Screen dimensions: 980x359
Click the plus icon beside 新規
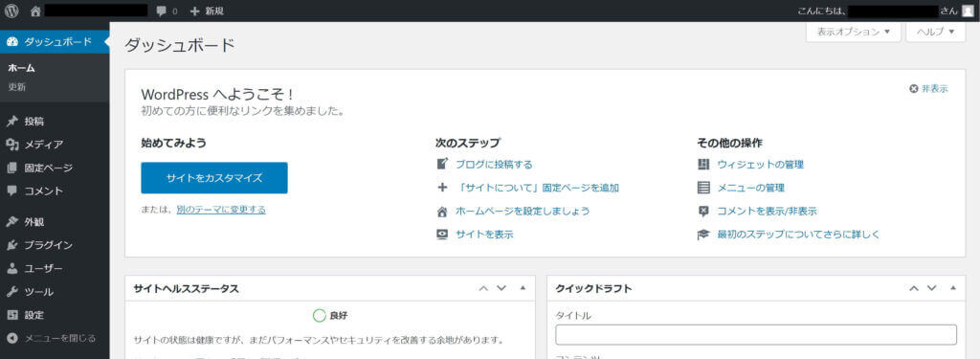pyautogui.click(x=194, y=11)
